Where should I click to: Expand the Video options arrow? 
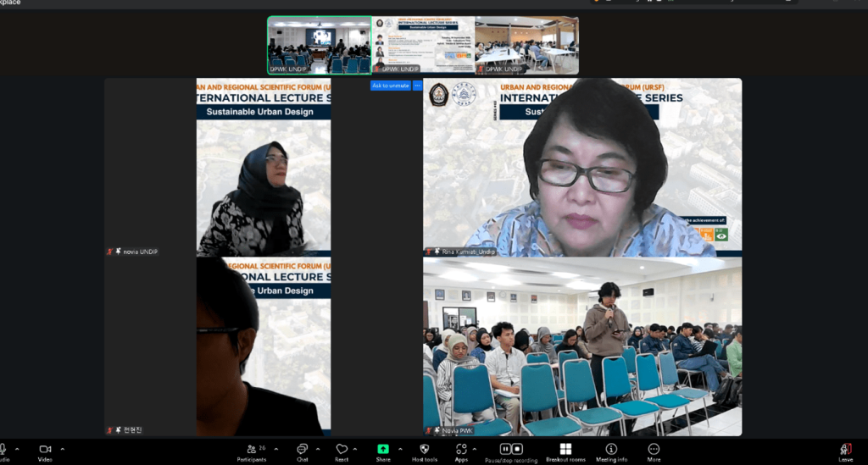[62, 449]
